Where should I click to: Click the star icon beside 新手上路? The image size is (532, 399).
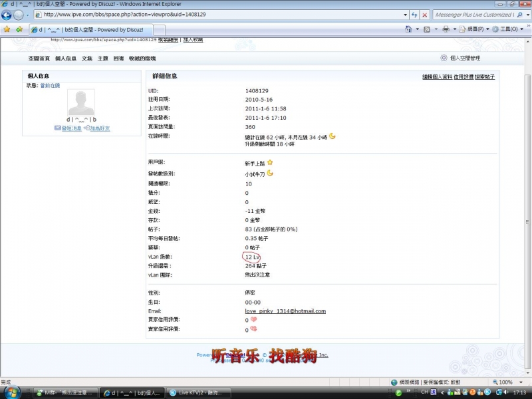270,162
